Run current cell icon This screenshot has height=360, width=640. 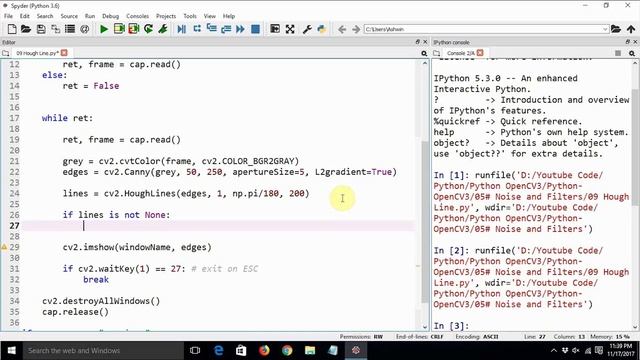(x=119, y=29)
